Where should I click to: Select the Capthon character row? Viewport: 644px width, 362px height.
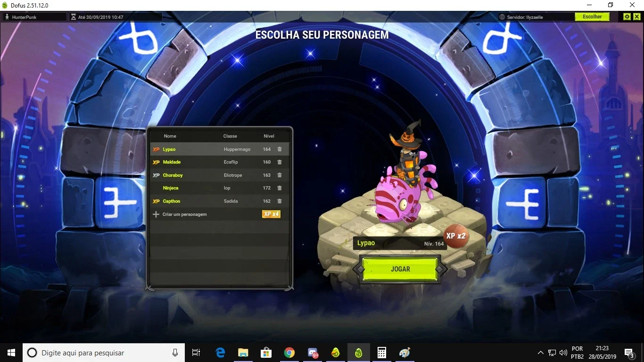coord(220,201)
